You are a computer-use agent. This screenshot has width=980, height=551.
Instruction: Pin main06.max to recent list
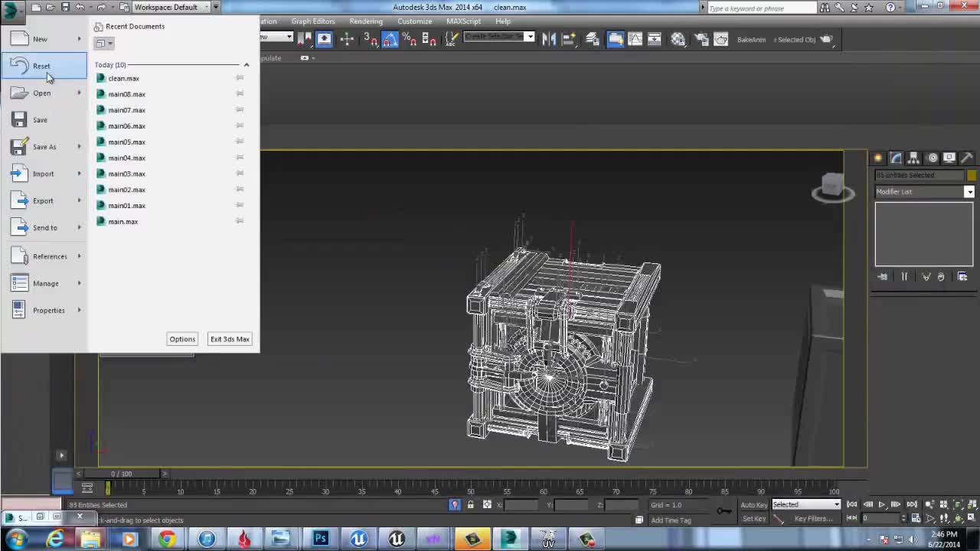click(240, 126)
